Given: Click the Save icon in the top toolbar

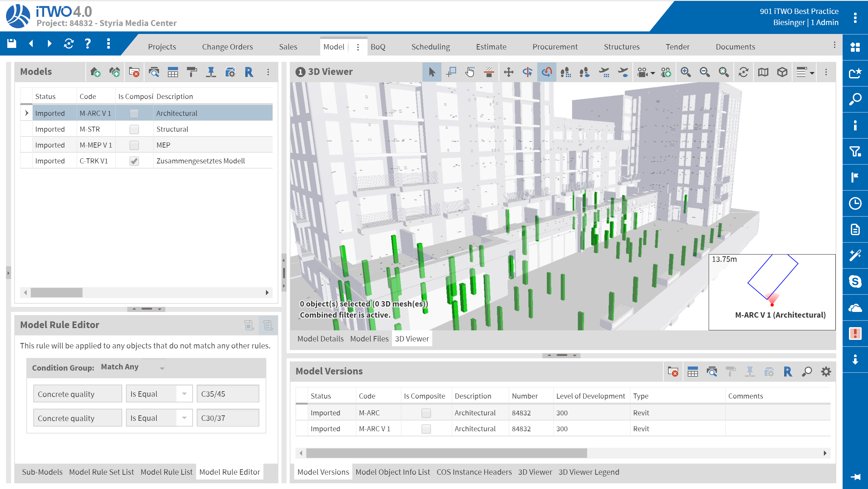Looking at the screenshot, I should click(x=12, y=43).
